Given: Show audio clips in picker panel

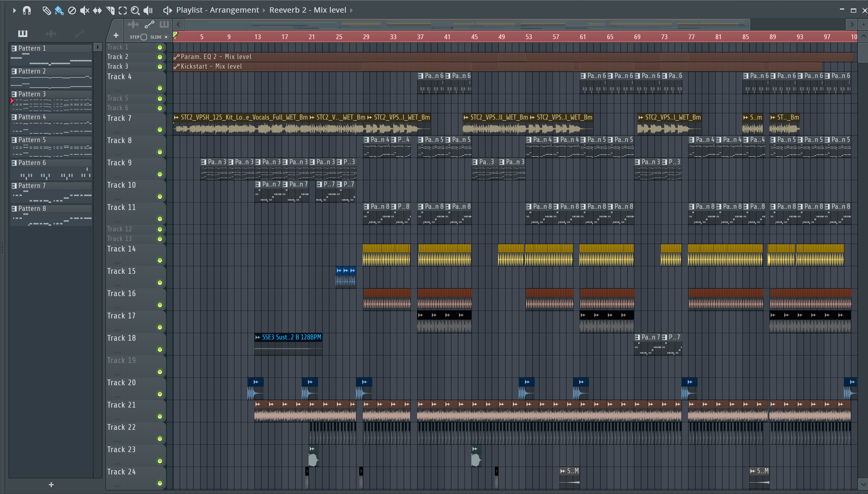Looking at the screenshot, I should coord(51,33).
